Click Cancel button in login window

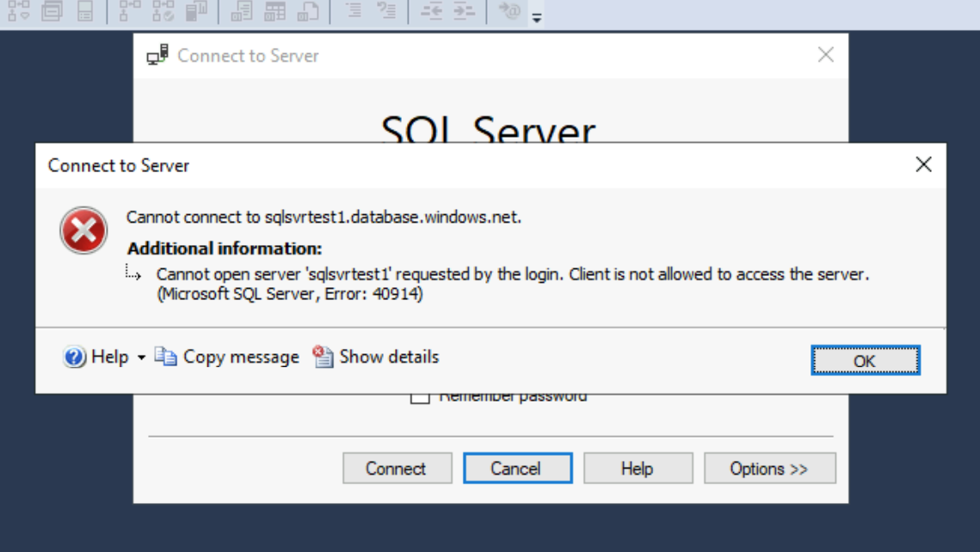[517, 469]
